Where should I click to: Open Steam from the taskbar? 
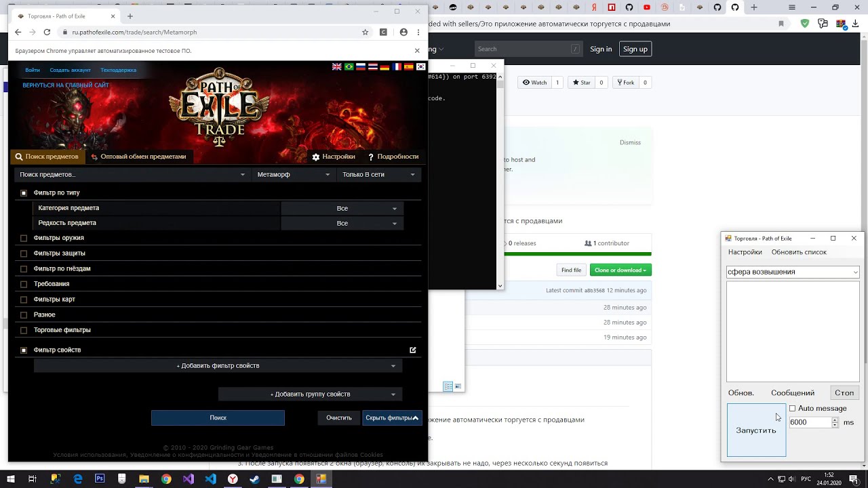pyautogui.click(x=254, y=479)
